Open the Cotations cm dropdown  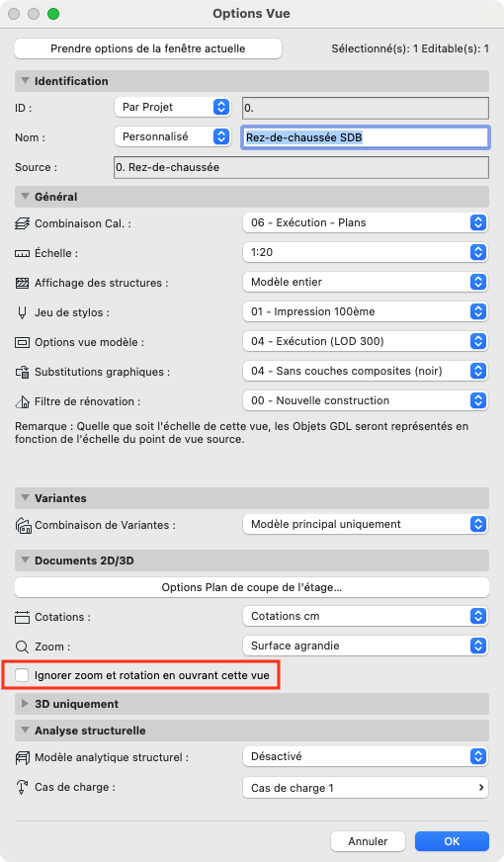click(x=366, y=616)
